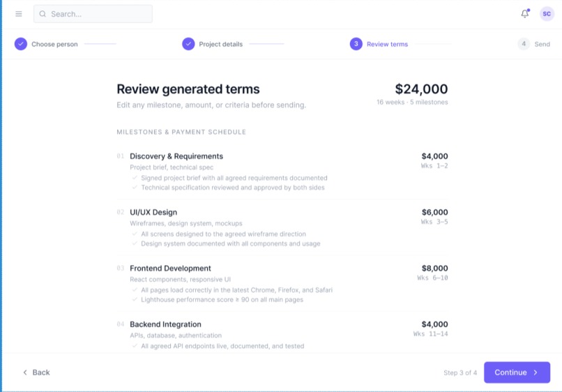Click the 'Step 3 of 4' indicator
Screen dimensions: 562x392
(x=460, y=372)
